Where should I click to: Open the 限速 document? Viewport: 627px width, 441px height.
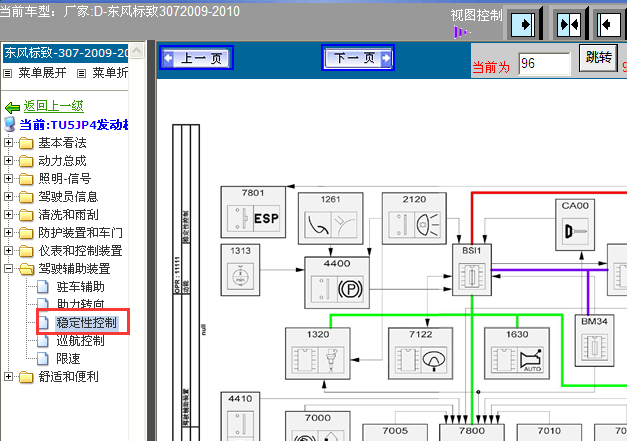68,359
